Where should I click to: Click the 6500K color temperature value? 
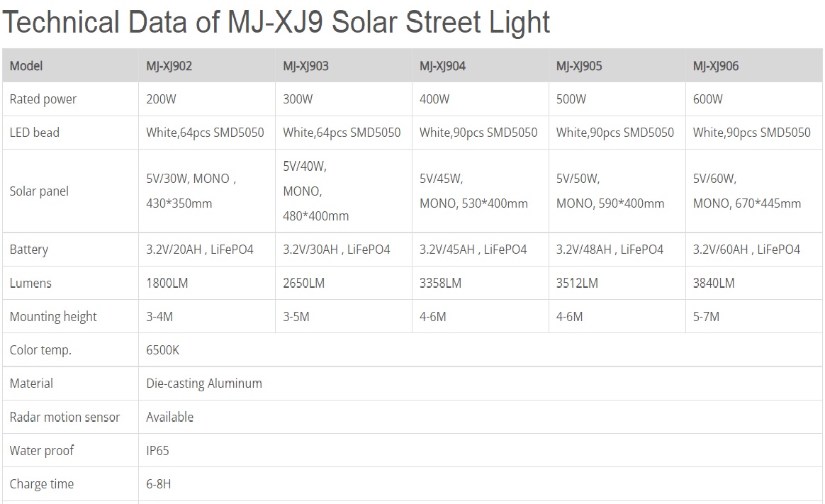[x=162, y=350]
